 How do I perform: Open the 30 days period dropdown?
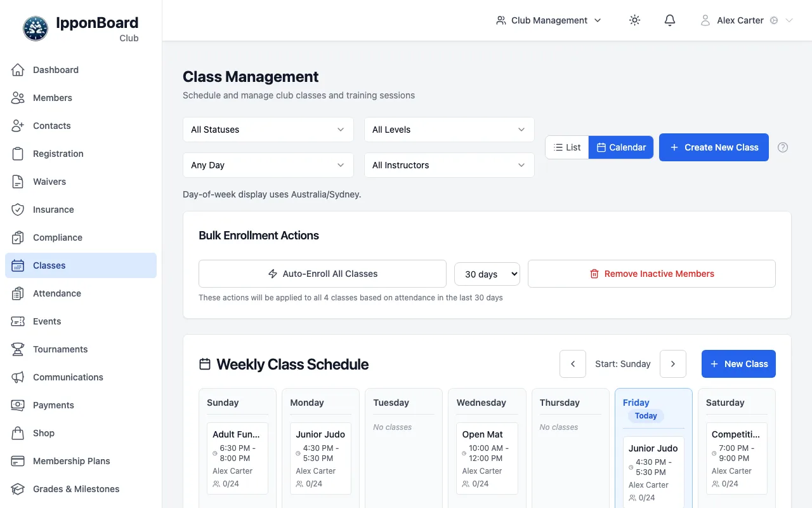(x=487, y=274)
